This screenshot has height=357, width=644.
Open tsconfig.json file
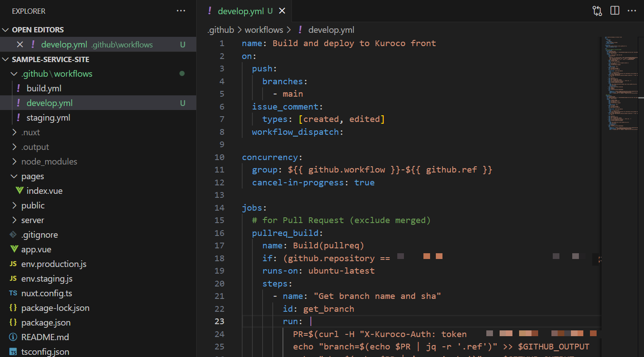pyautogui.click(x=45, y=352)
